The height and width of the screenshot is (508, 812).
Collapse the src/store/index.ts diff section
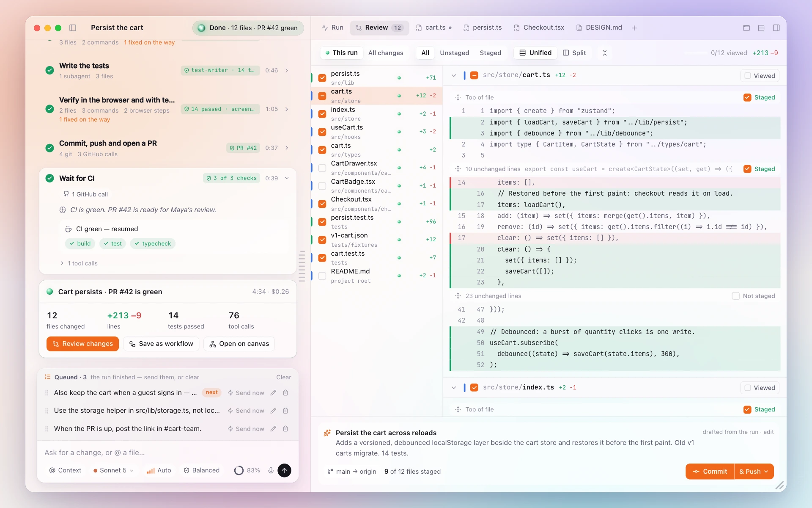(x=454, y=387)
